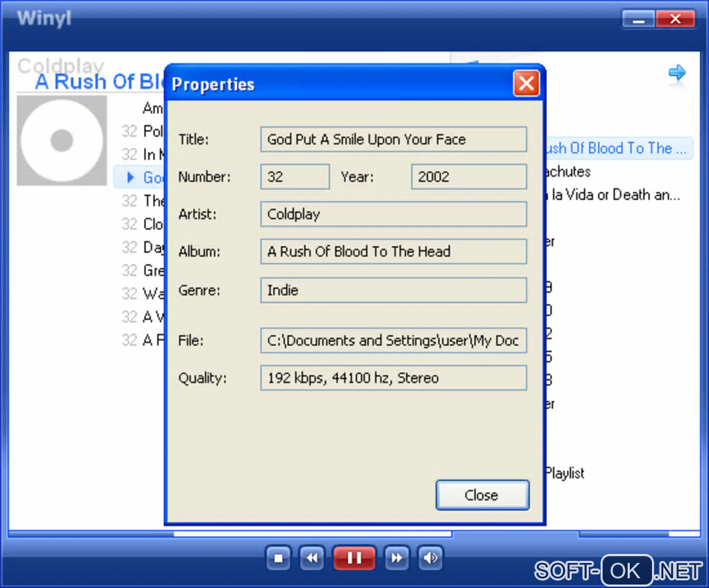Stop playback with the stop button

click(279, 558)
